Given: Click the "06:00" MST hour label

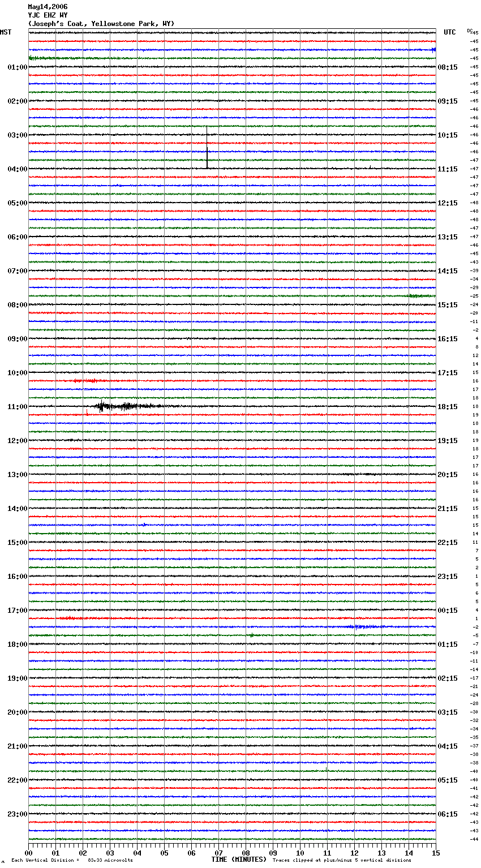Looking at the screenshot, I should [x=18, y=237].
